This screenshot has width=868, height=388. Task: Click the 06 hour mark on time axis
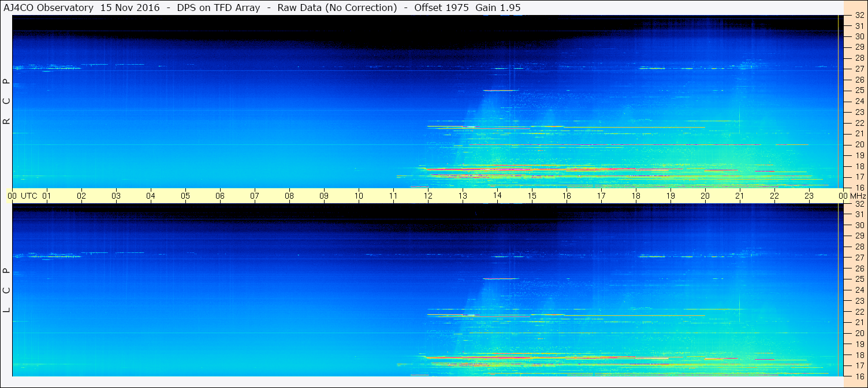[x=220, y=196]
